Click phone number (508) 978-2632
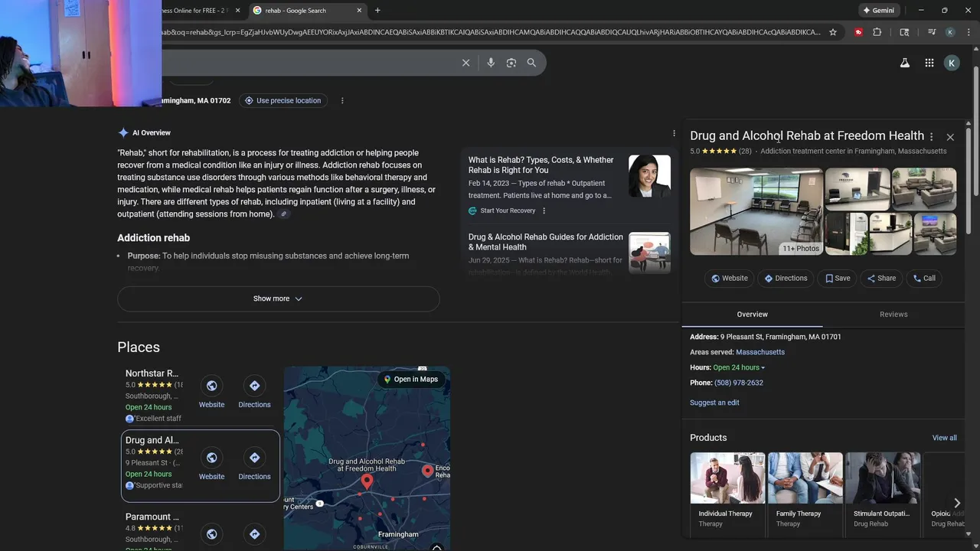 pos(739,383)
